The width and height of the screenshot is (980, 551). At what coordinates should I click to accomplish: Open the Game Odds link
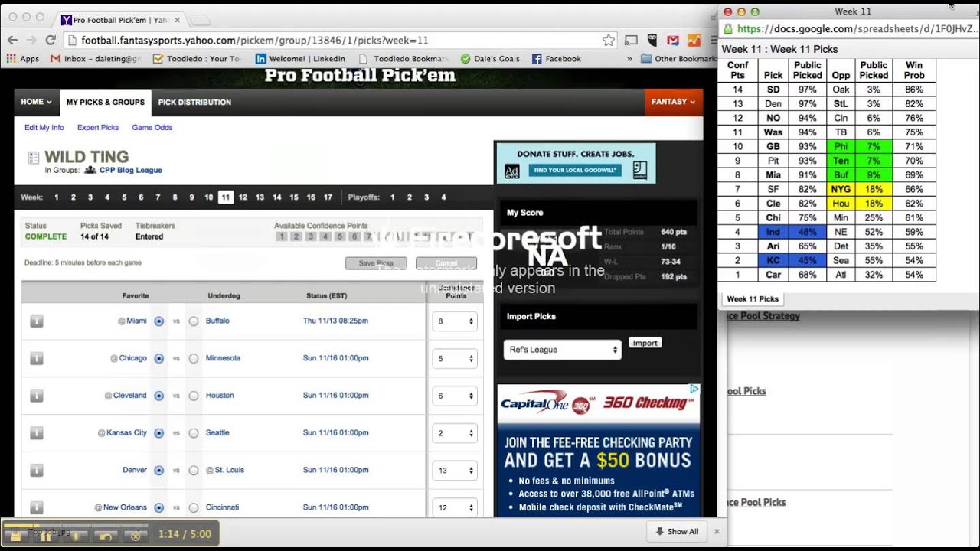pos(152,128)
